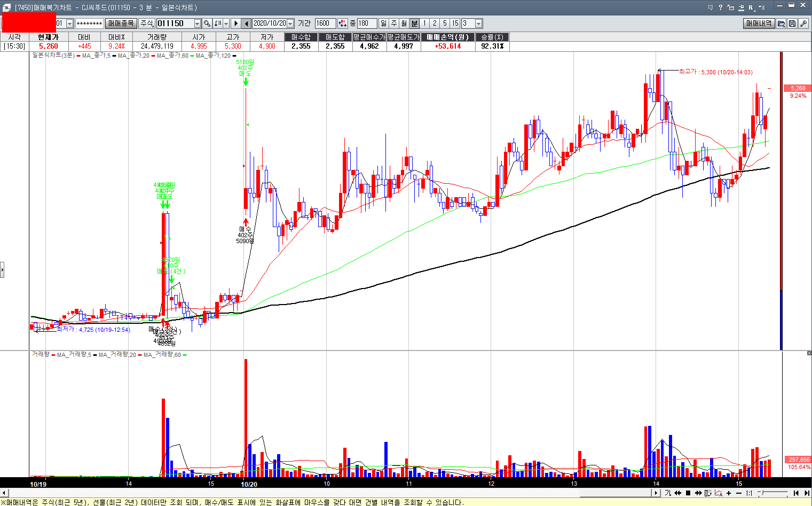Jump to chart end with ▶| icon
This screenshot has height=506, width=812.
[x=806, y=493]
